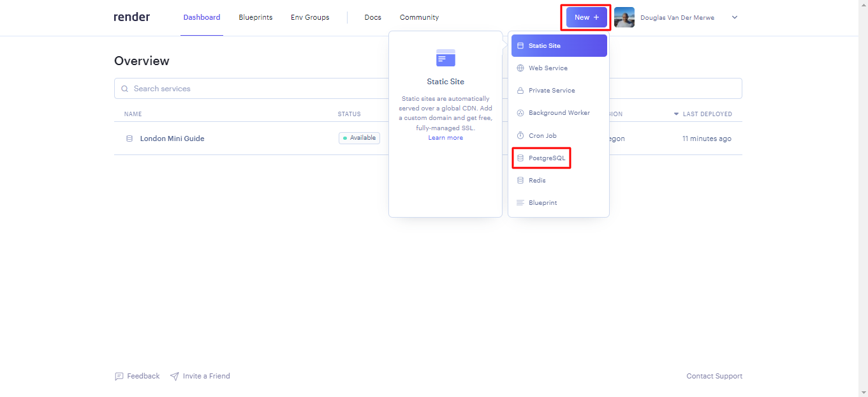Click the Private Service lock icon
868x397 pixels.
pyautogui.click(x=521, y=90)
